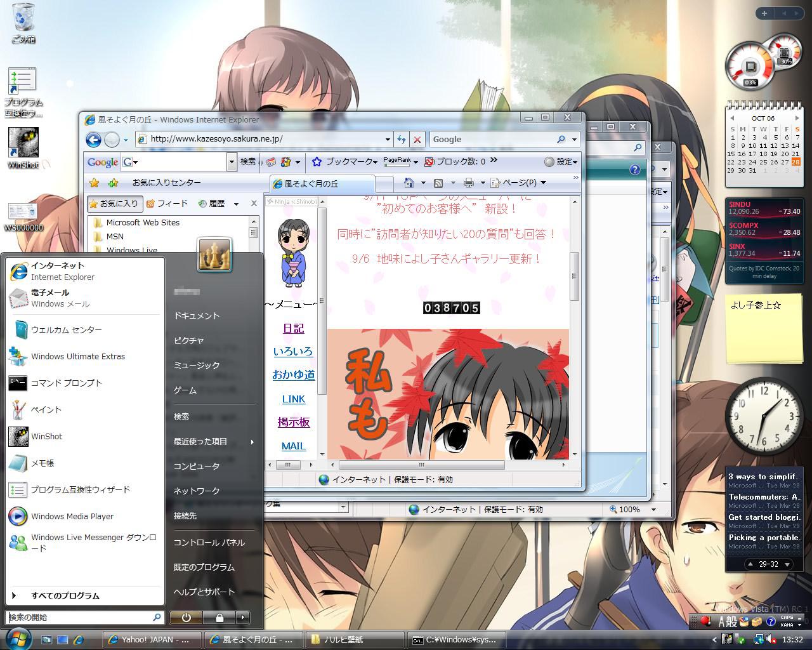This screenshot has height=650, width=812.
Task: Expand the 履歴 history sort dropdown arrow
Action: click(236, 204)
